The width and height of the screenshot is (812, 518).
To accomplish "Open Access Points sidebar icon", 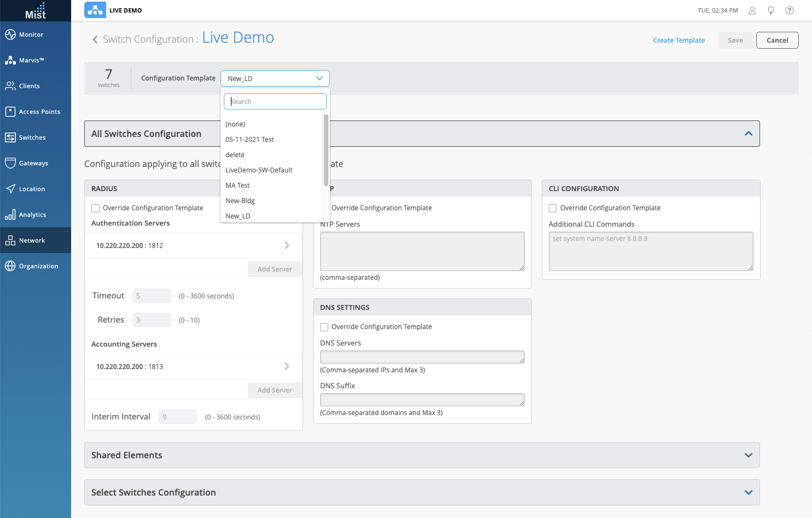I will tap(10, 112).
